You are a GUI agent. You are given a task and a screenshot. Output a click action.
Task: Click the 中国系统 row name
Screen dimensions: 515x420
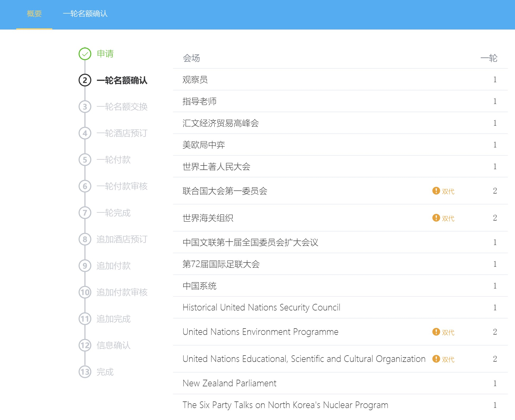point(200,286)
